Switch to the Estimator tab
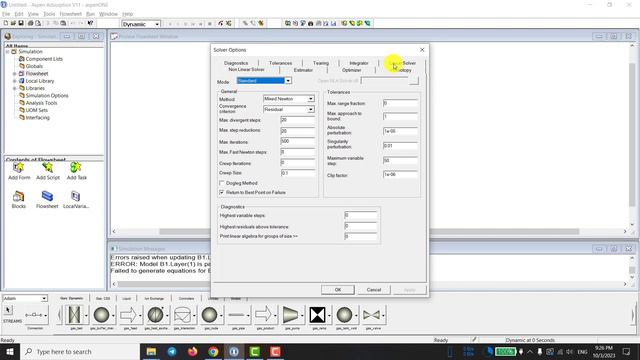Viewport: 640px width, 360px height. [x=303, y=70]
